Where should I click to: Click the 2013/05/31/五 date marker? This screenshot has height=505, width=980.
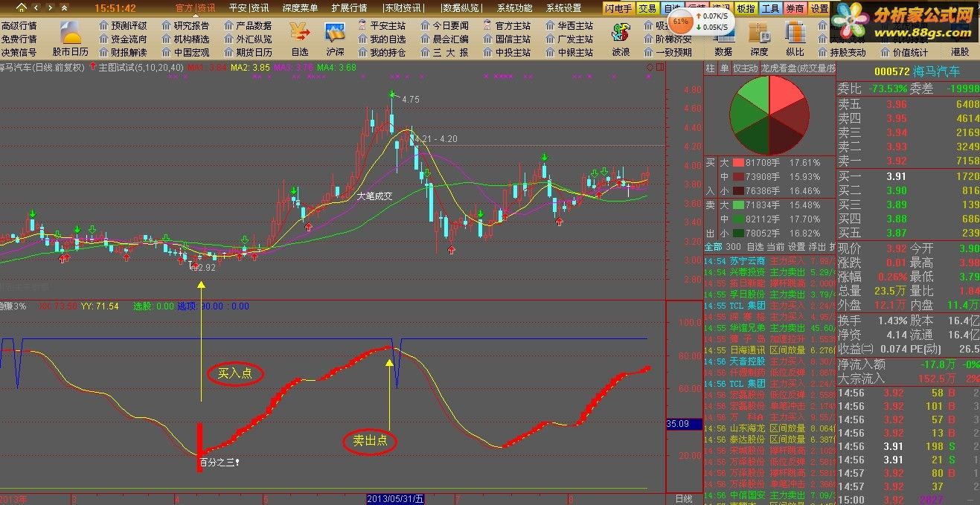[395, 498]
